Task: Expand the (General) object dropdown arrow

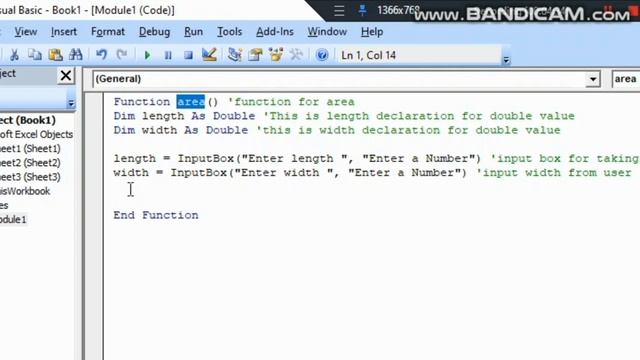Action: [592, 79]
